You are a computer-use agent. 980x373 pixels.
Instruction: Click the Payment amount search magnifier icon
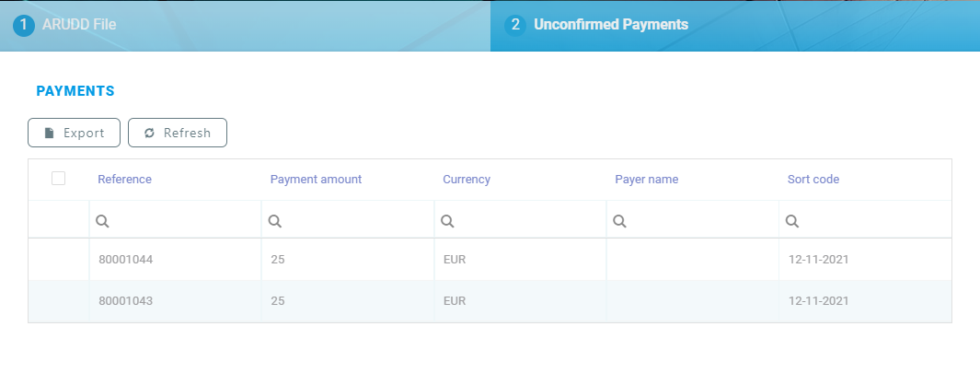tap(274, 221)
